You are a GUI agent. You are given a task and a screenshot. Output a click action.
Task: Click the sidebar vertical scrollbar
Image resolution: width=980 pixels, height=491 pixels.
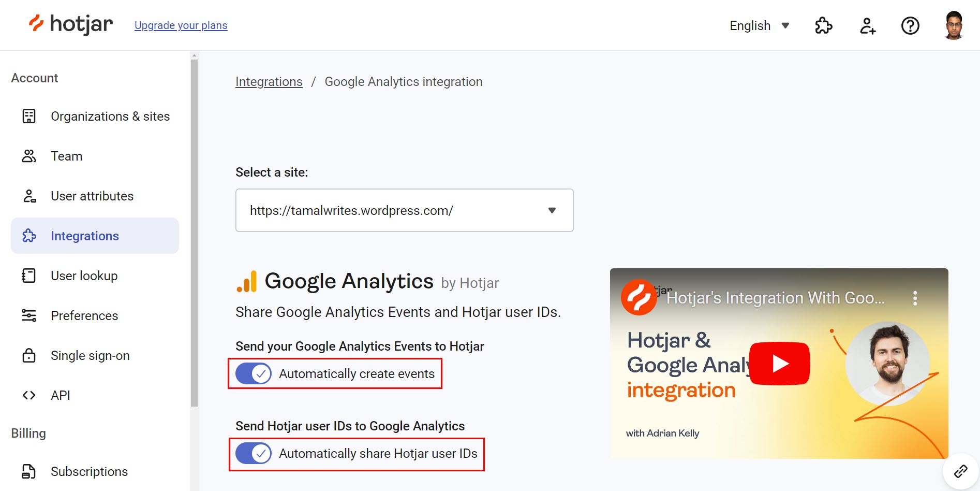[x=195, y=233]
